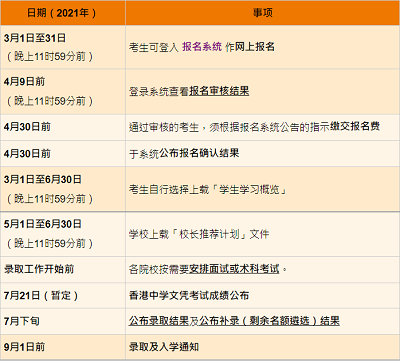Click 晚上11时59分前 under 3月1日至6月30日
400x361 pixels.
click(50, 199)
